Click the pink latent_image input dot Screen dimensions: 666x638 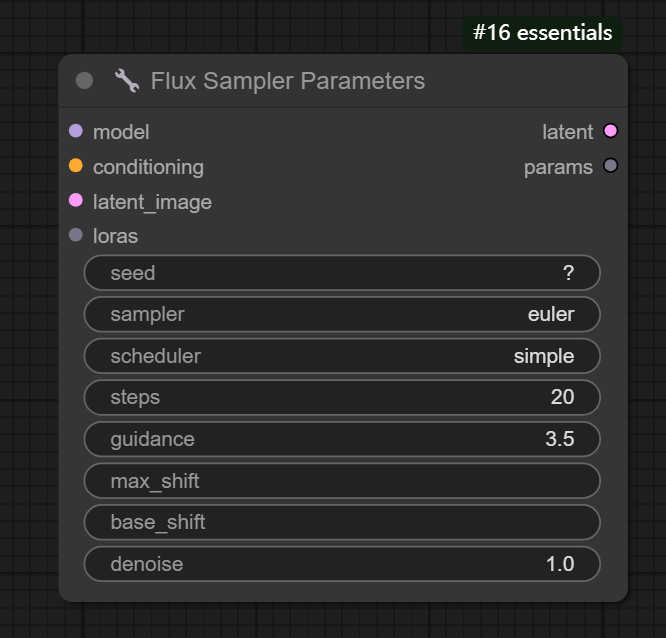[76, 201]
